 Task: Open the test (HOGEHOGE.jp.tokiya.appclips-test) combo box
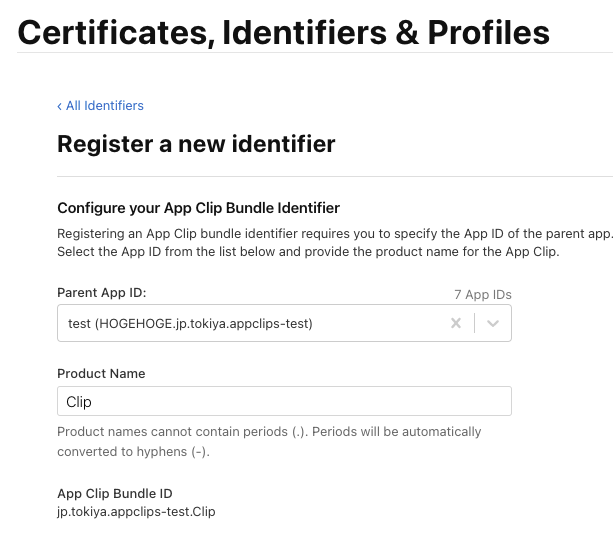pos(250,323)
